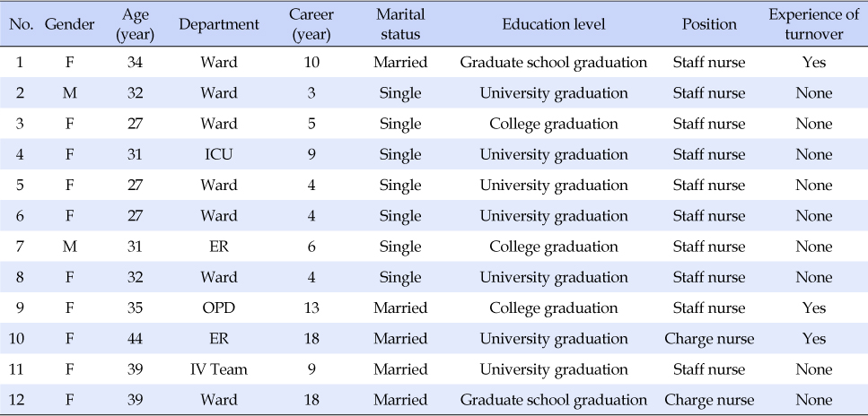868x416 pixels.
Task: Select the Experience of turnover header
Action: coord(814,24)
